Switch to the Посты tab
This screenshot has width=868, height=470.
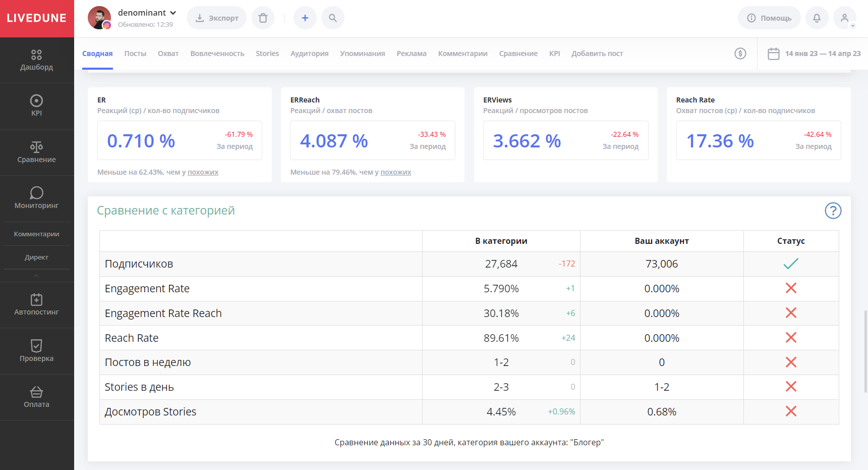tap(135, 54)
